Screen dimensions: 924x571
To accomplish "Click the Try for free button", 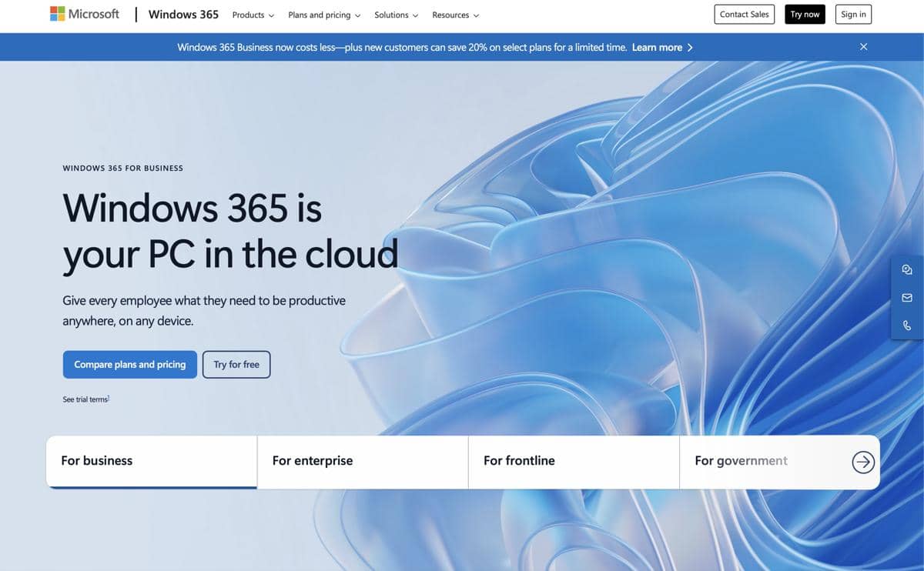I will [x=236, y=365].
